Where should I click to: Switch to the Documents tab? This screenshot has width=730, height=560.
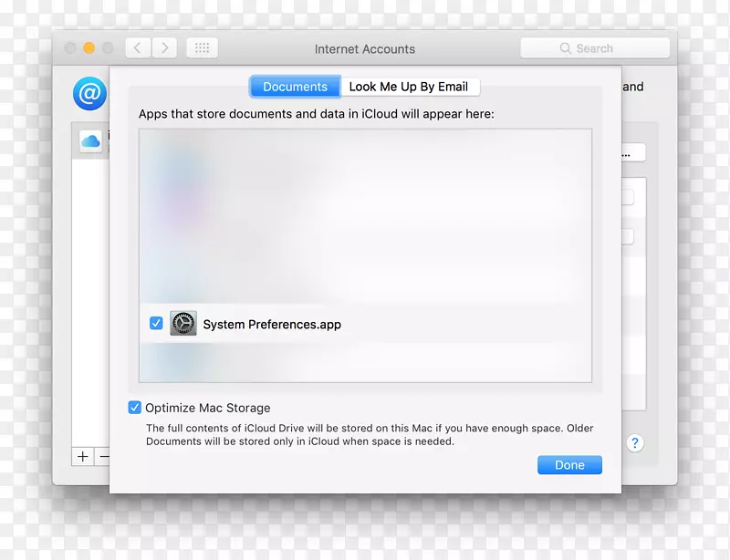click(x=295, y=87)
